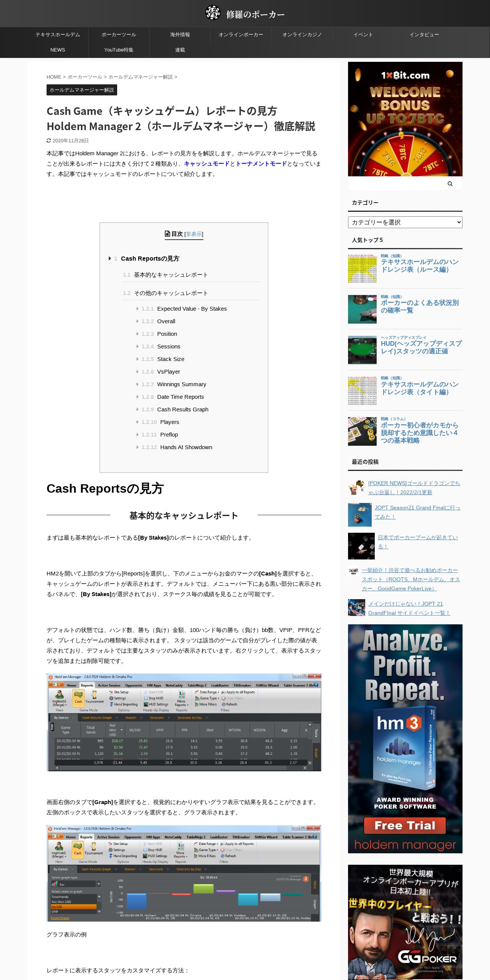Open 渋谷で遊べるお勧めポーカースポット post
The height and width of the screenshot is (980, 490).
[x=411, y=579]
